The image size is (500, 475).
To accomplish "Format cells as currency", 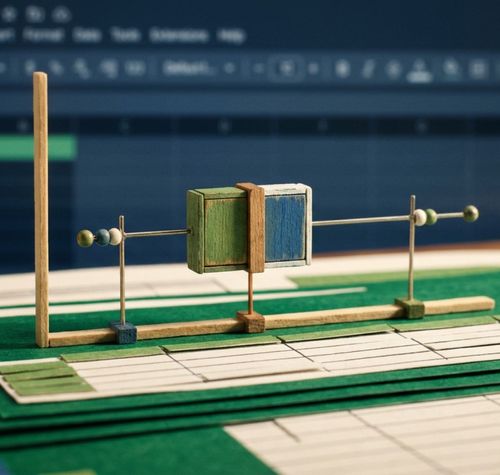I will tap(31, 68).
